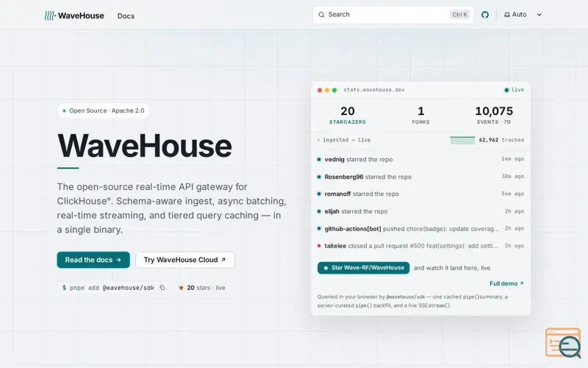Click the orange star icon beside 20 stars
588x368 pixels.
[x=181, y=288]
